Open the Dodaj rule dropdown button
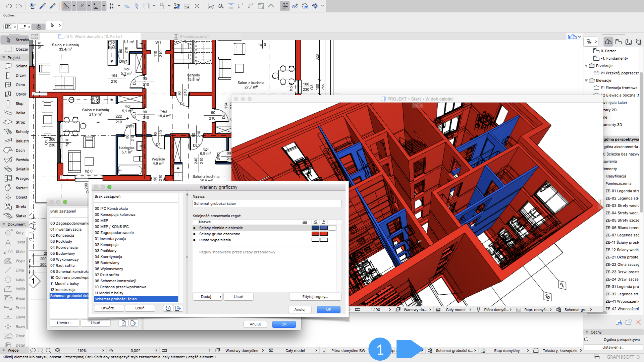Image resolution: width=644 pixels, height=362 pixels. pos(208,297)
